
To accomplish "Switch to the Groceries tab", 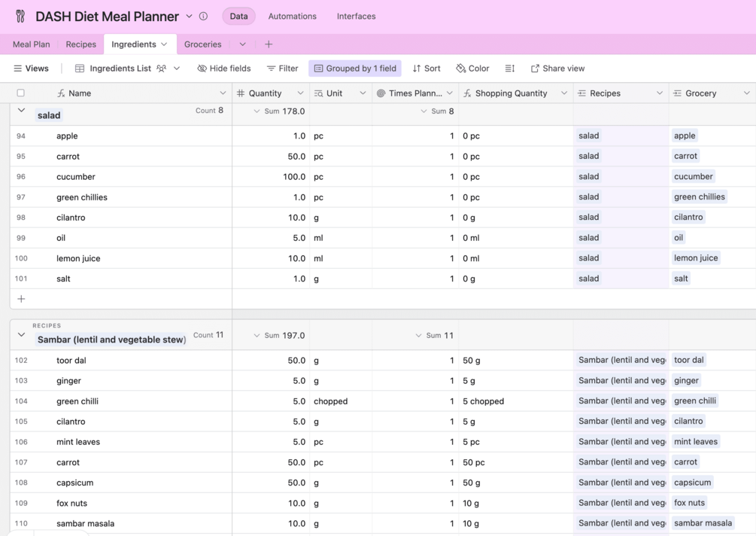I will [202, 44].
